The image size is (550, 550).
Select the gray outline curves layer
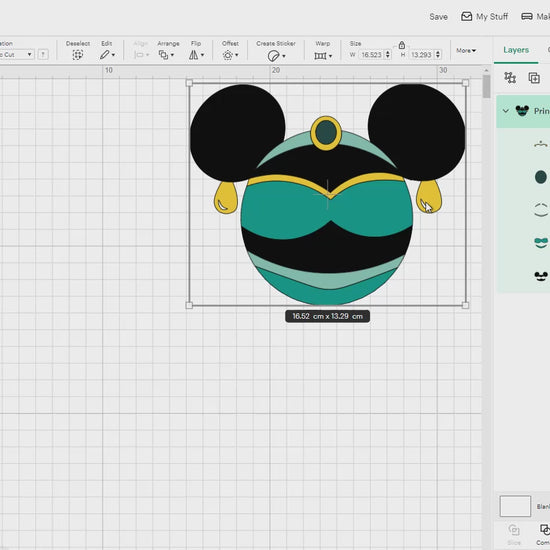coord(541,209)
